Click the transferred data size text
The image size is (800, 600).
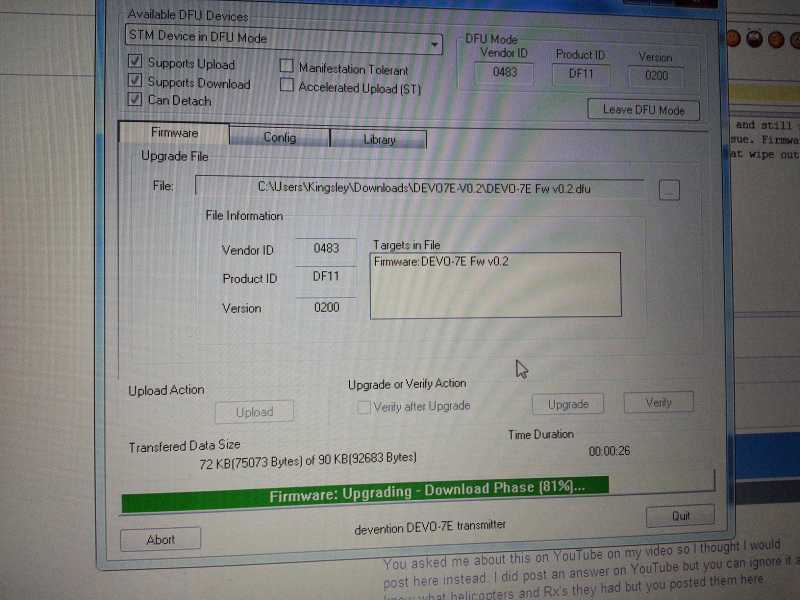click(308, 460)
